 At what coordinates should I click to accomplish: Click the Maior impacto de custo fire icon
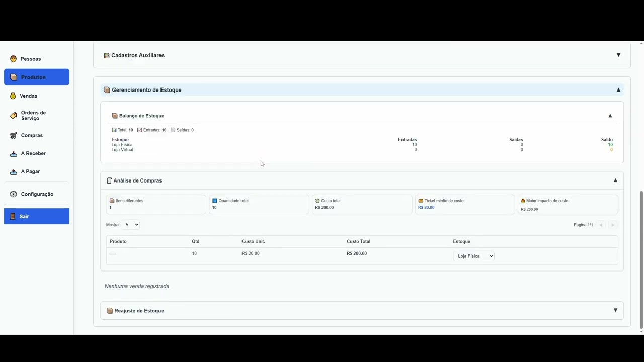click(x=523, y=201)
